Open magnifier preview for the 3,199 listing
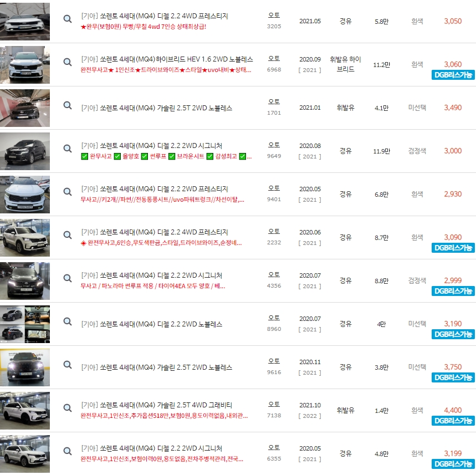 [x=68, y=451]
